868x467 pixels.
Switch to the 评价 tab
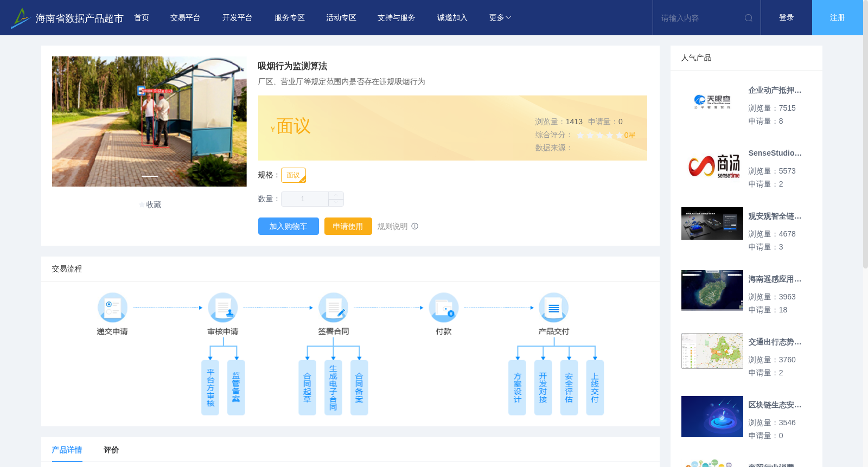coord(111,450)
